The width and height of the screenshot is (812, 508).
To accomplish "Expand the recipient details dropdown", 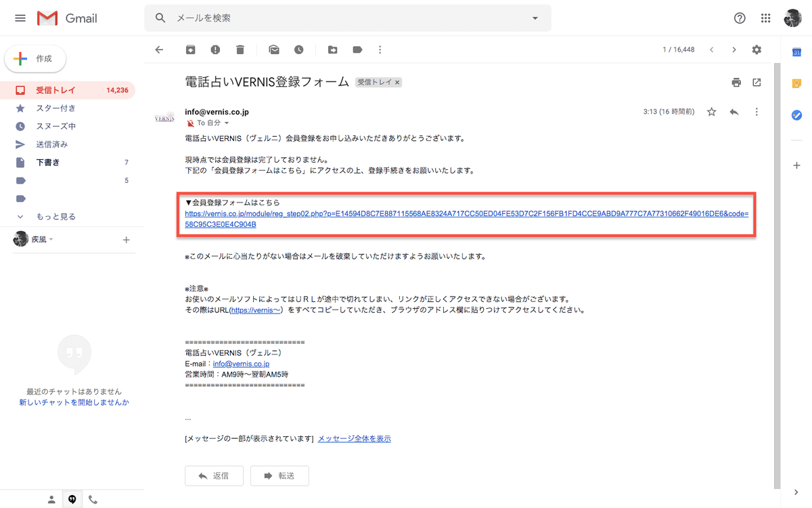I will coord(227,123).
